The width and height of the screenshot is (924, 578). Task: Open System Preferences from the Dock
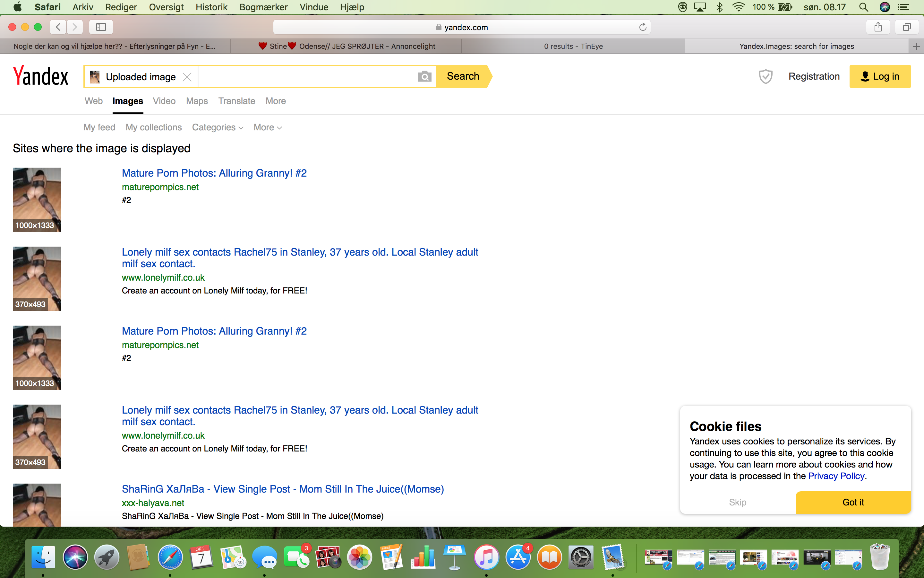pos(581,557)
